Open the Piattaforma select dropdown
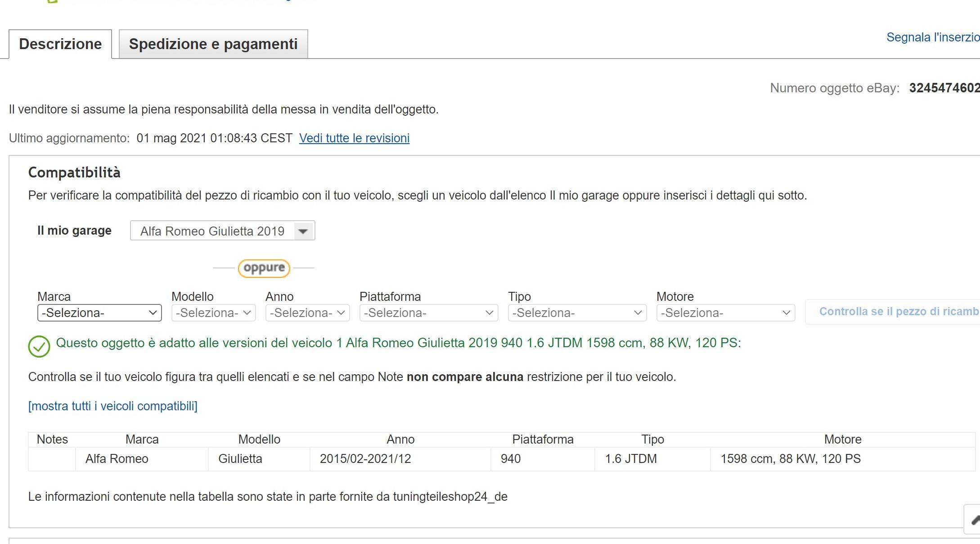 [429, 313]
